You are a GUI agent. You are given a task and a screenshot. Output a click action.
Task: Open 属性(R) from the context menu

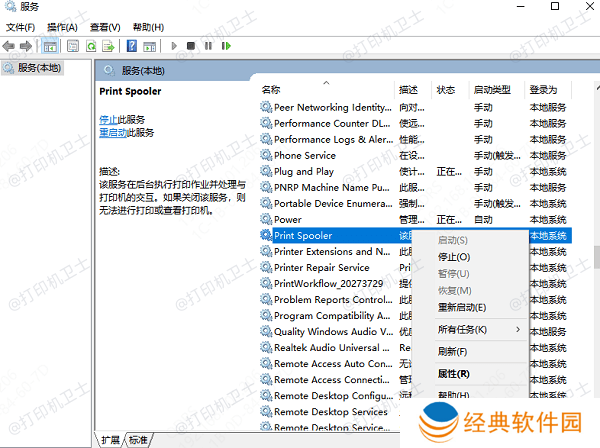point(453,373)
